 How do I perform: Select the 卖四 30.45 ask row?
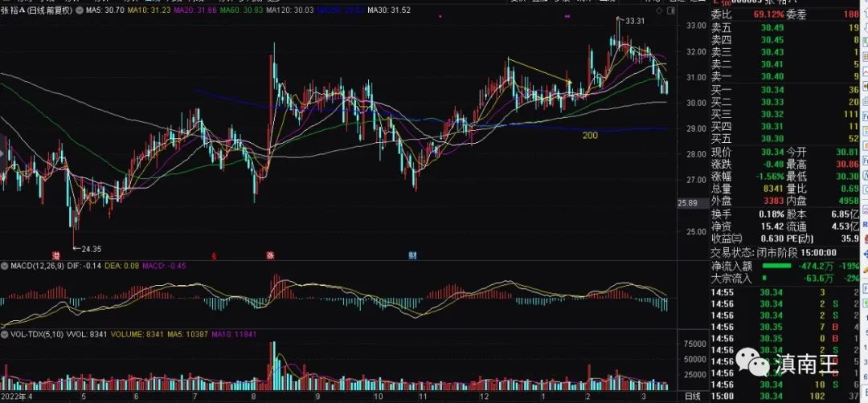click(785, 40)
